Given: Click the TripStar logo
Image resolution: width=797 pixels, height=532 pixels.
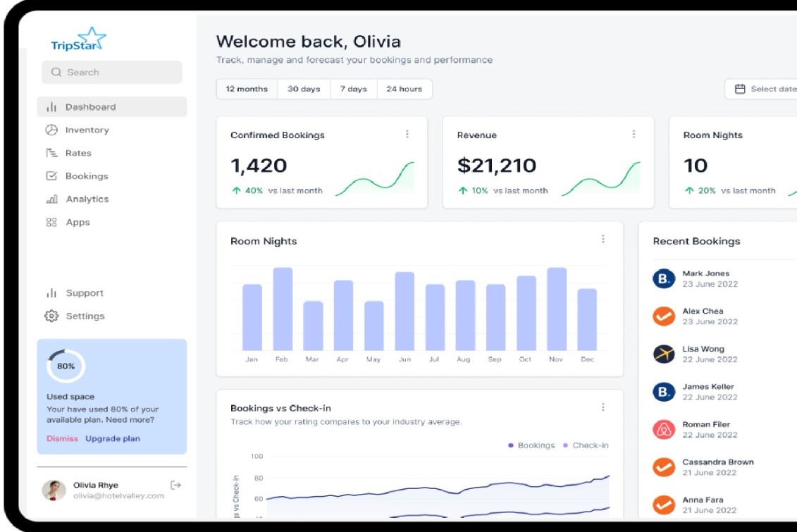Looking at the screenshot, I should [x=78, y=39].
